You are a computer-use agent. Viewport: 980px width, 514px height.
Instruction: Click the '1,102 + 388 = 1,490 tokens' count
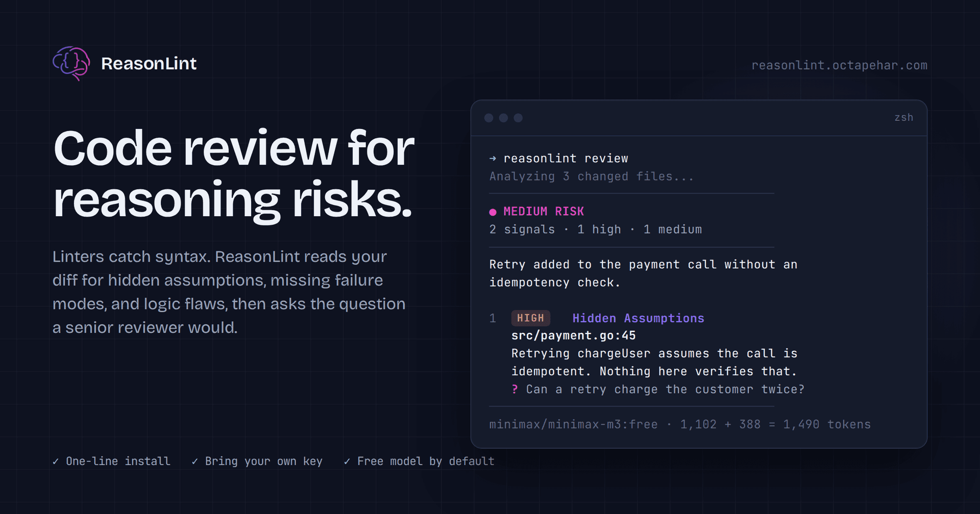[x=775, y=424]
